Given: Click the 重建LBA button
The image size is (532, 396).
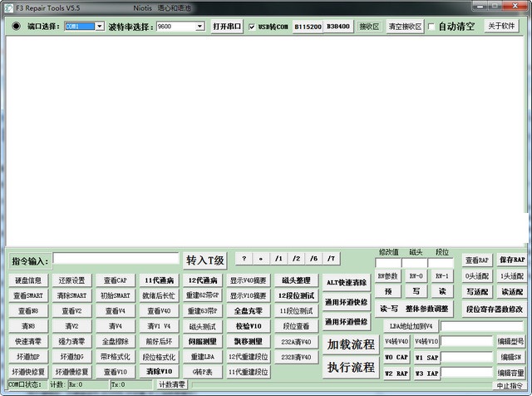Looking at the screenshot, I should point(203,357).
